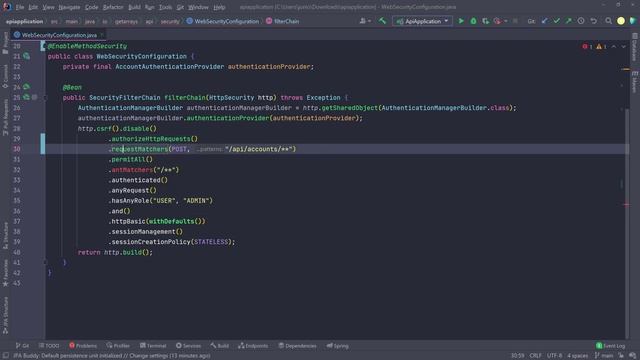The width and height of the screenshot is (640, 360).
Task: Show Git history clock icon
Action: pyautogui.click(x=581, y=21)
